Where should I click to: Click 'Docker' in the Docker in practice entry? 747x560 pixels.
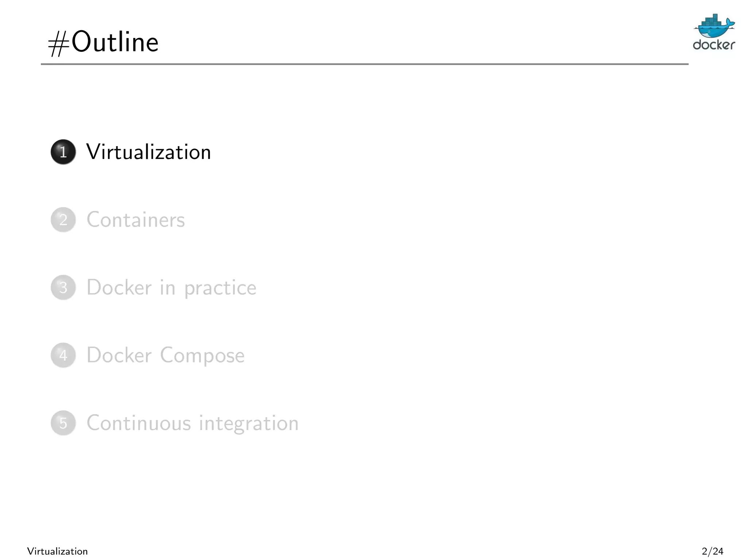[x=119, y=287]
